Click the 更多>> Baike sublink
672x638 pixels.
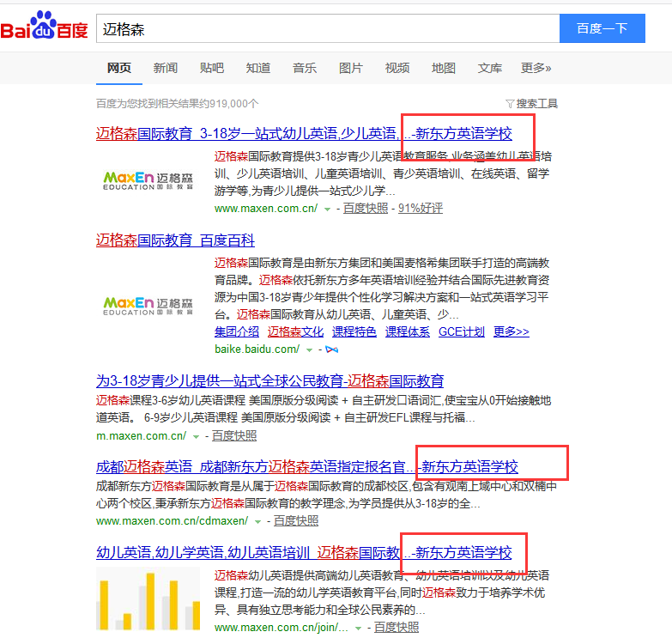[512, 331]
